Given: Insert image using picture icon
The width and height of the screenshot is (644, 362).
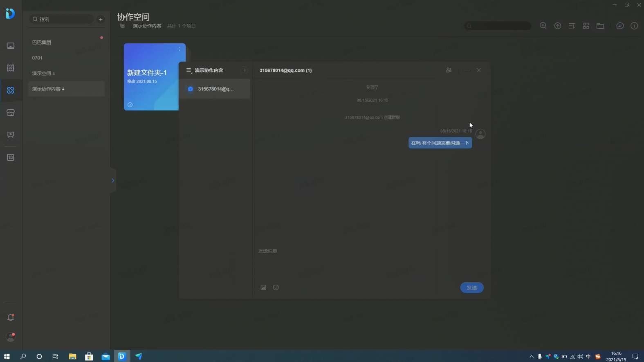Looking at the screenshot, I should (263, 288).
